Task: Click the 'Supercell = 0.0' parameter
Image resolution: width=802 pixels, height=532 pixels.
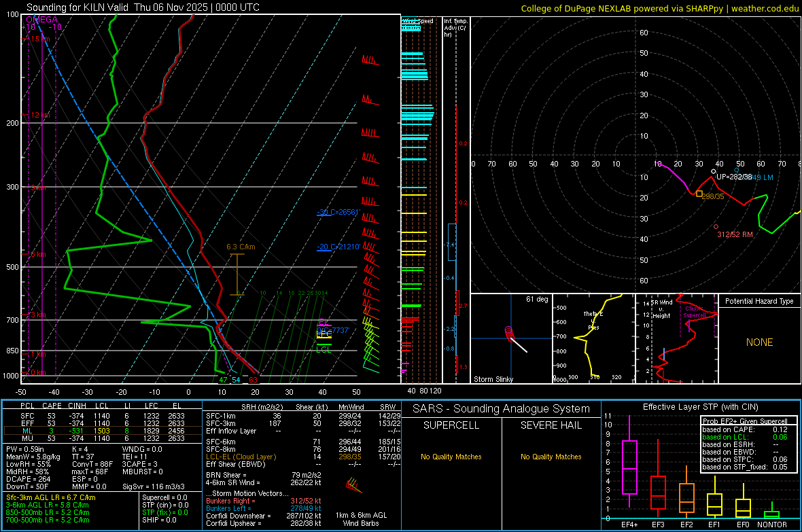Action: [x=164, y=497]
